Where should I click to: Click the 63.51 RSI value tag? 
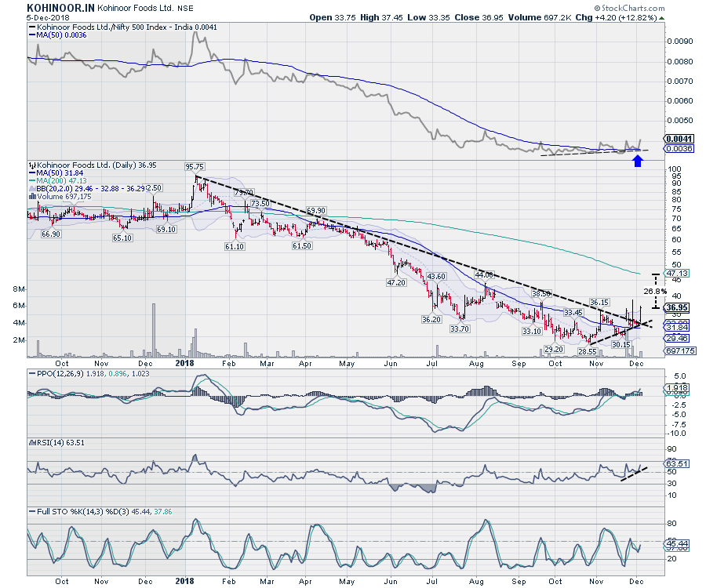(x=675, y=463)
